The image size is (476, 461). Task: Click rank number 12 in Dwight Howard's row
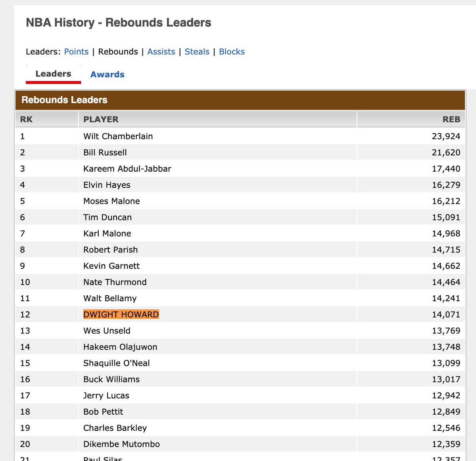pyautogui.click(x=25, y=315)
